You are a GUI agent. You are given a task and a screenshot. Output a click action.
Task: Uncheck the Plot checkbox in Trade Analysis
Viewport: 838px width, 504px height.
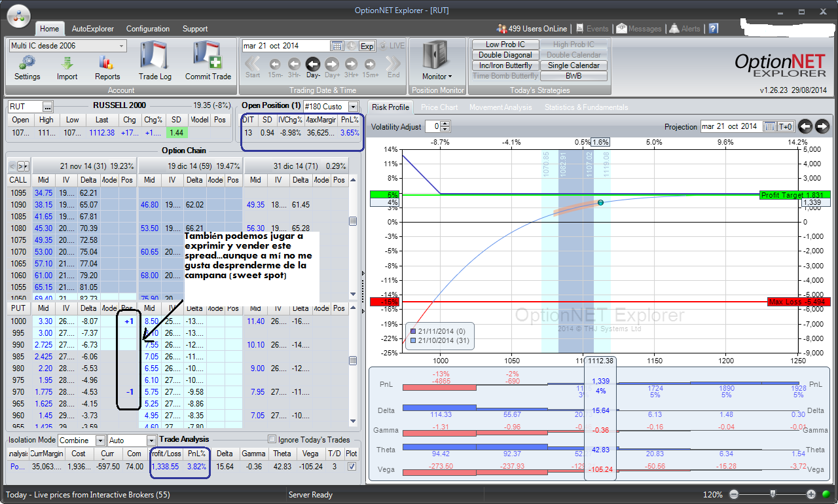(x=352, y=467)
